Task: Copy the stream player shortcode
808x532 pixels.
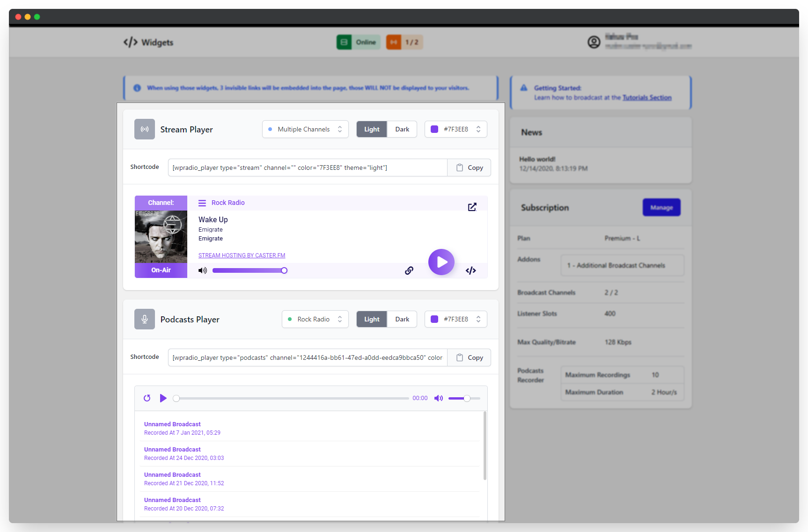Action: [469, 168]
